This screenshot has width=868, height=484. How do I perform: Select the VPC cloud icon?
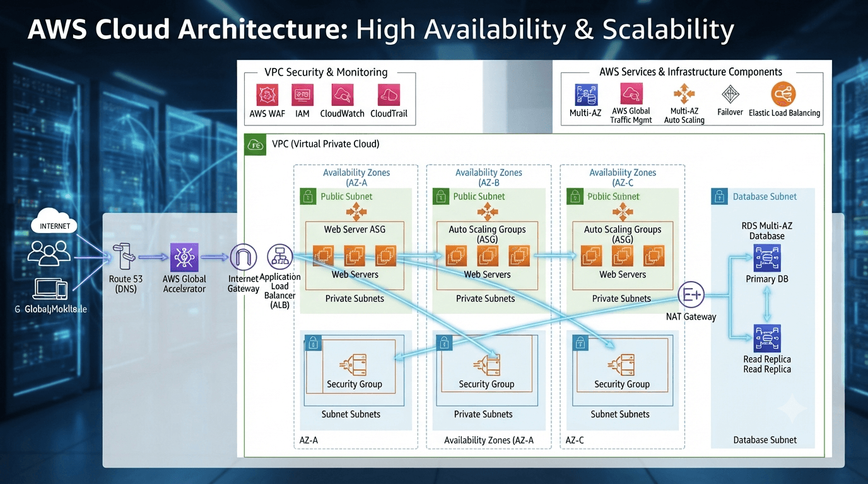pos(256,144)
